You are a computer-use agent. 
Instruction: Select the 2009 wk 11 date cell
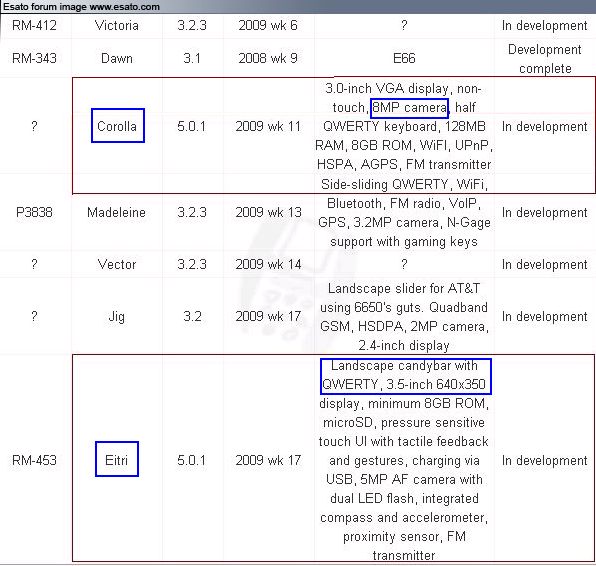point(268,126)
